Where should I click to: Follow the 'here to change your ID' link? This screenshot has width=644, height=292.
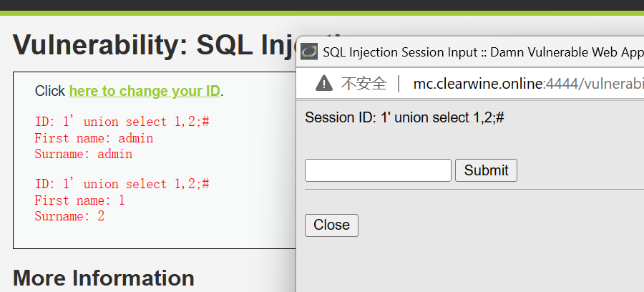point(145,91)
